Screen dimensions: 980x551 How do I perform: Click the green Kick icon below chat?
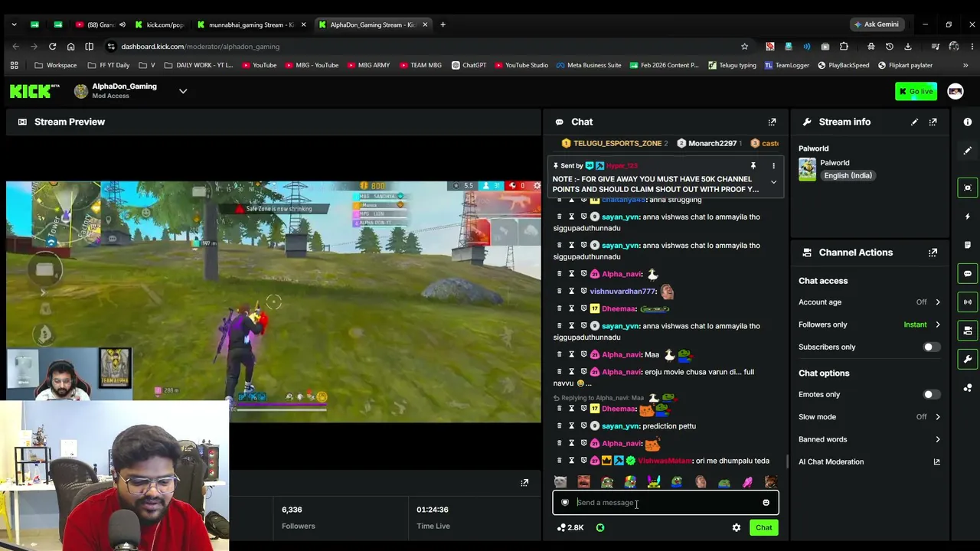600,527
